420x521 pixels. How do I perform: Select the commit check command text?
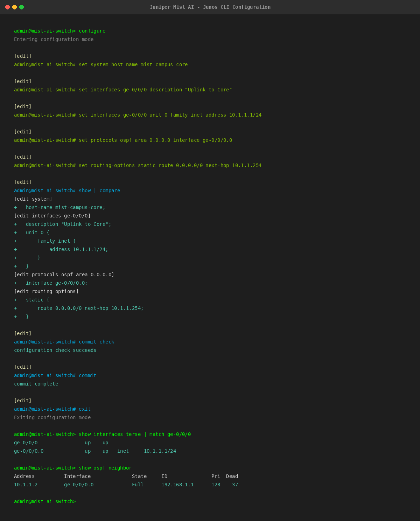click(96, 342)
